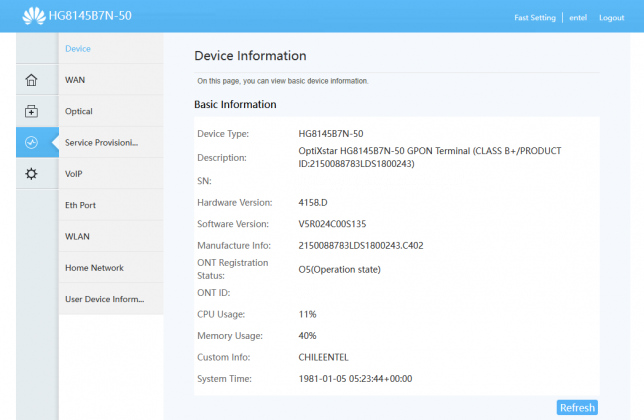Click the O5(Operation state) status value

(339, 269)
